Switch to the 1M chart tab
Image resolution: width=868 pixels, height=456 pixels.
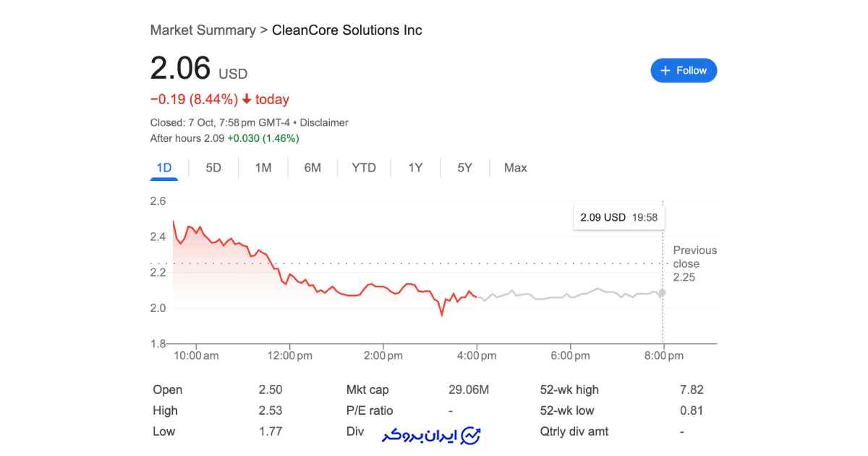point(263,168)
